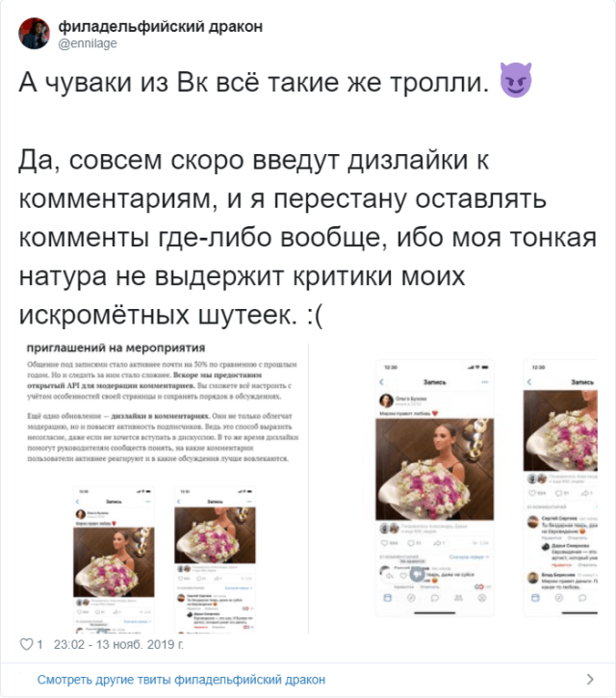616x698 pixels.
Task: Click the news feed icon in mockup bottom bar
Action: tap(388, 598)
